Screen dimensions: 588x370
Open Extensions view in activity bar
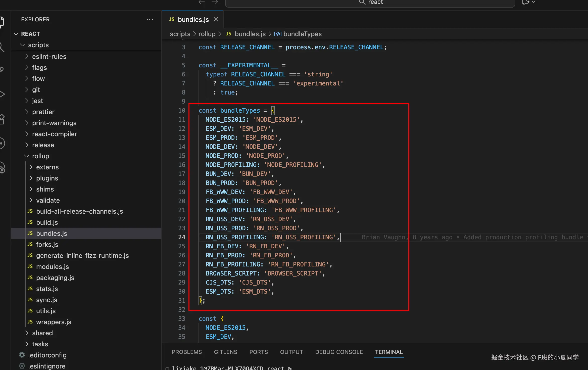click(2, 119)
